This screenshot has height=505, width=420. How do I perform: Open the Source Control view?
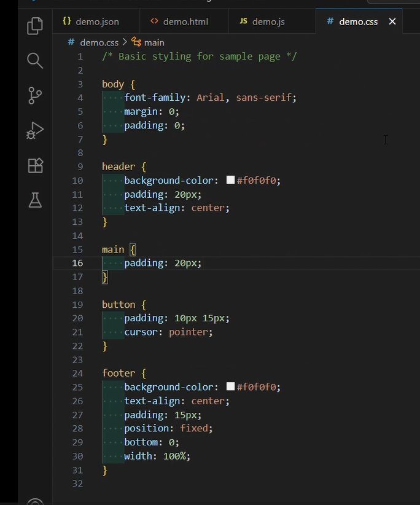pyautogui.click(x=35, y=95)
